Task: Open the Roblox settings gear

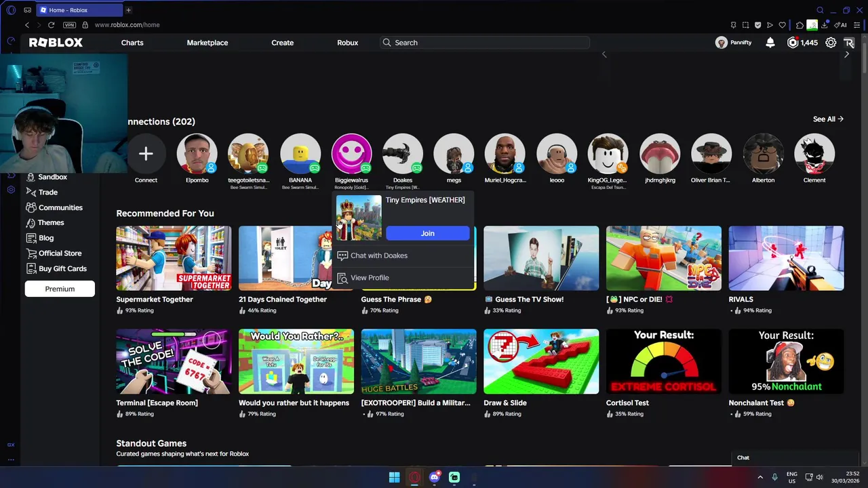Action: 831,43
